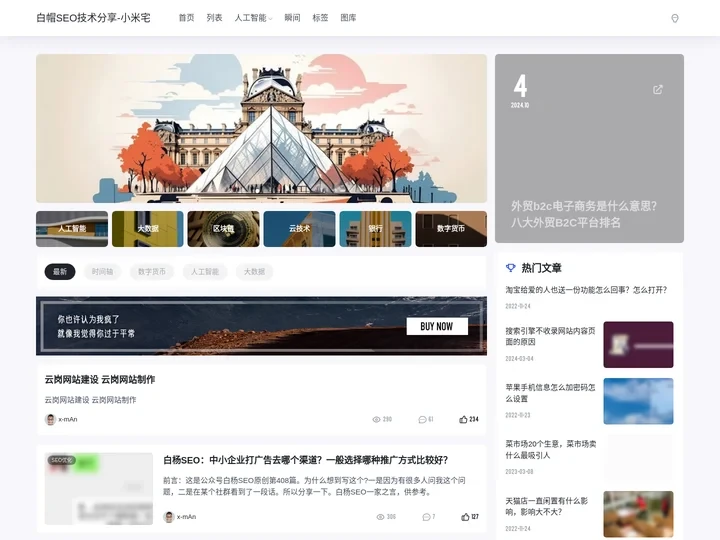
Task: Open hot article 淘宝给爱的人也送一份功能怎么回事
Action: coord(586,290)
